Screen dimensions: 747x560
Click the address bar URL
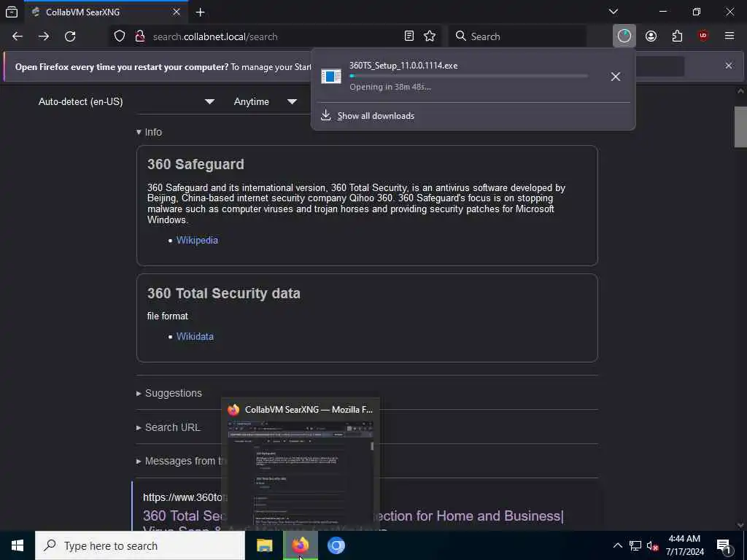point(215,36)
